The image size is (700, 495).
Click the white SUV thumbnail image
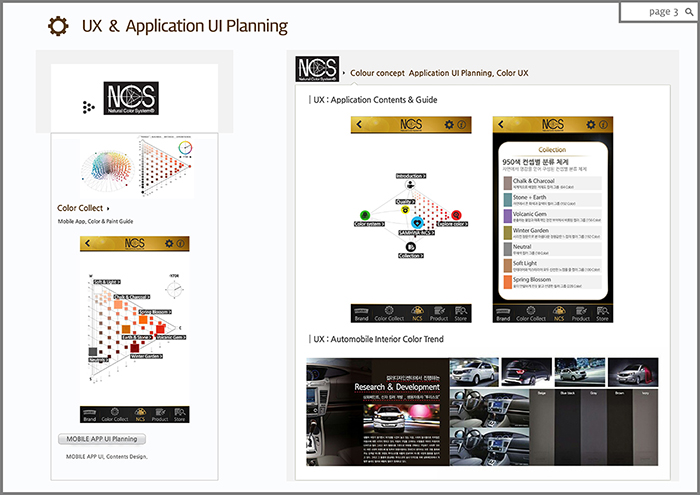(x=474, y=372)
